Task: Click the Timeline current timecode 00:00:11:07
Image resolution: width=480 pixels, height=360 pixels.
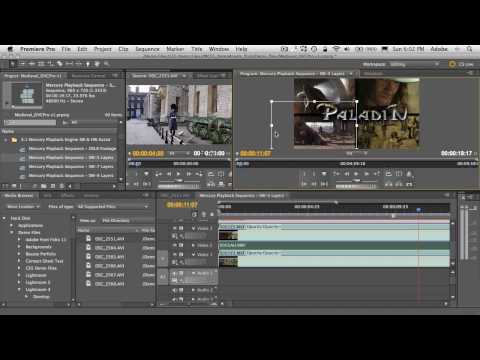Action: point(182,205)
